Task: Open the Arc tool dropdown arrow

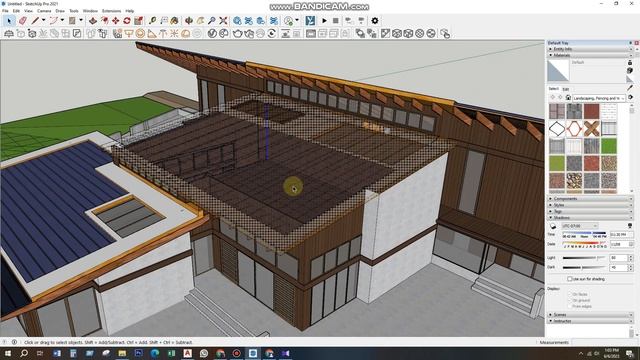Action: pos(62,20)
